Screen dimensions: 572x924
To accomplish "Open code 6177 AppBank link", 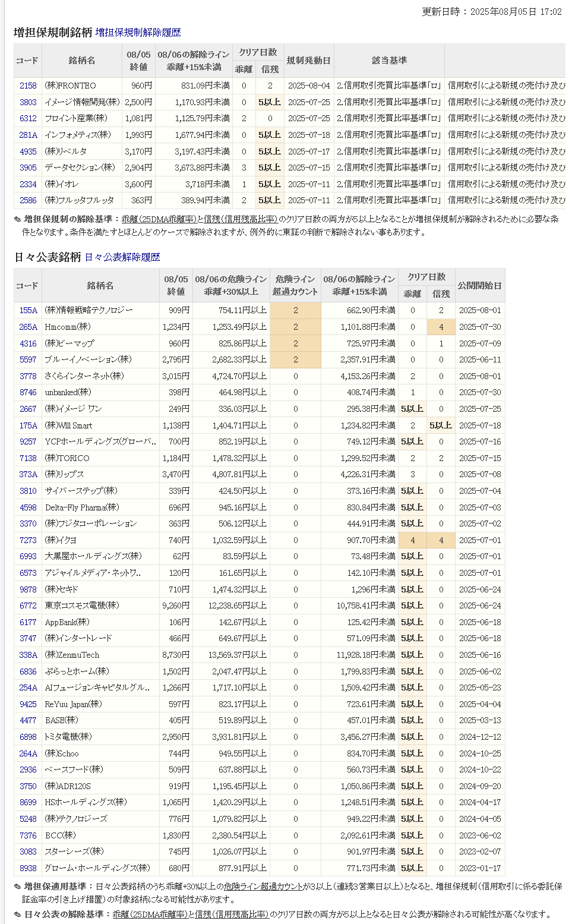I will 28,622.
